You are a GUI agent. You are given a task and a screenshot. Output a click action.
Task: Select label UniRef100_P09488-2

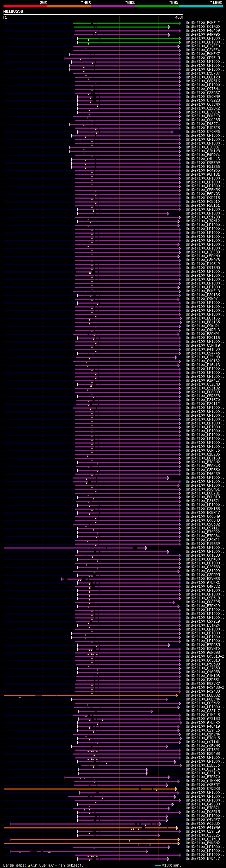point(205,688)
